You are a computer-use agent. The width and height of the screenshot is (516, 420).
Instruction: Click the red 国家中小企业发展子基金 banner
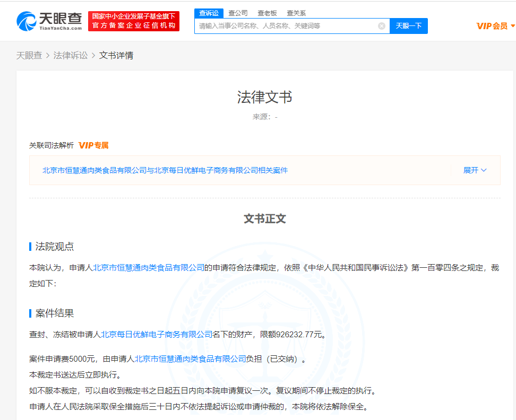click(134, 21)
